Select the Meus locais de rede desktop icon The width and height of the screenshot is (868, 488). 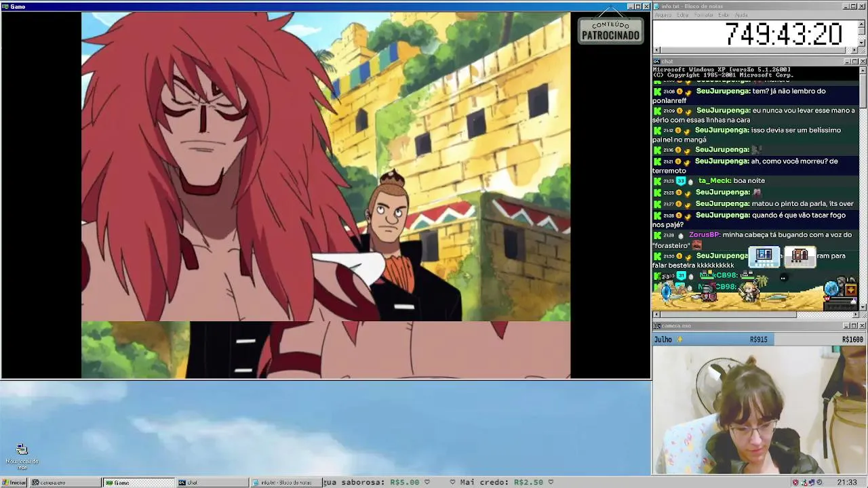coord(22,456)
